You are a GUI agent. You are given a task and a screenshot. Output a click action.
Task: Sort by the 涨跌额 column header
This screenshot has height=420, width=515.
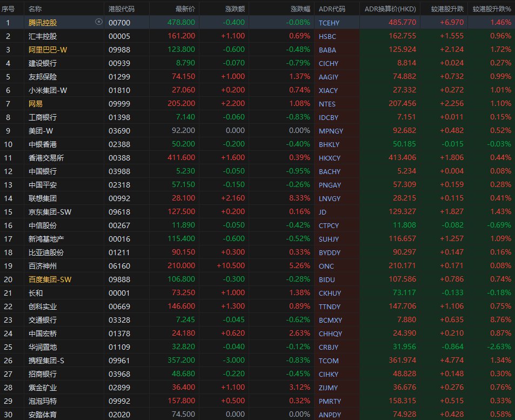(x=235, y=9)
